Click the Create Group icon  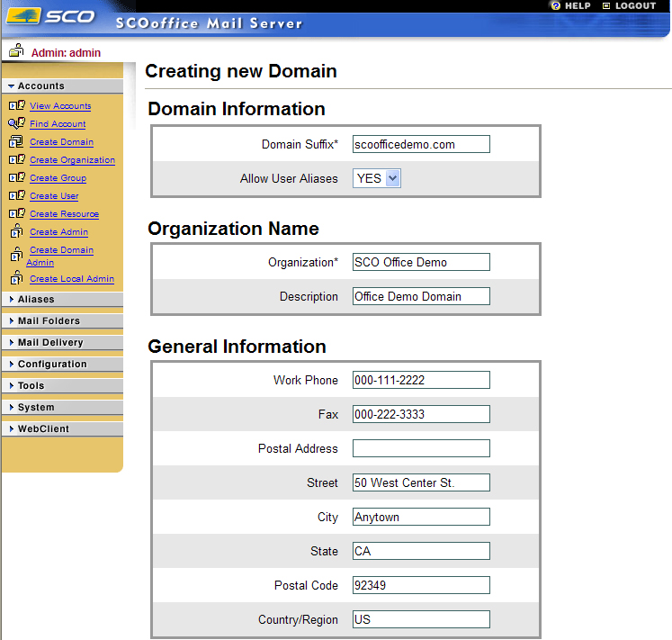16,178
